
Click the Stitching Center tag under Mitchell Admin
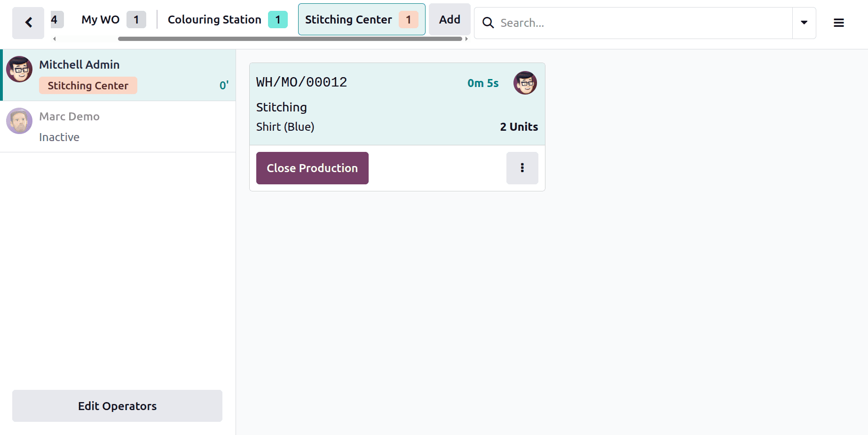point(88,86)
